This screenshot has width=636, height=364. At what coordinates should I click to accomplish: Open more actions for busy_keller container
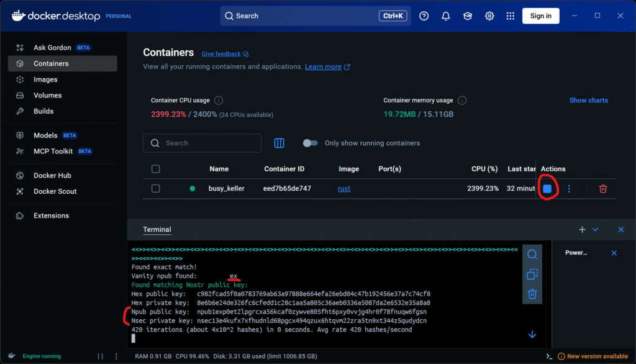point(569,189)
